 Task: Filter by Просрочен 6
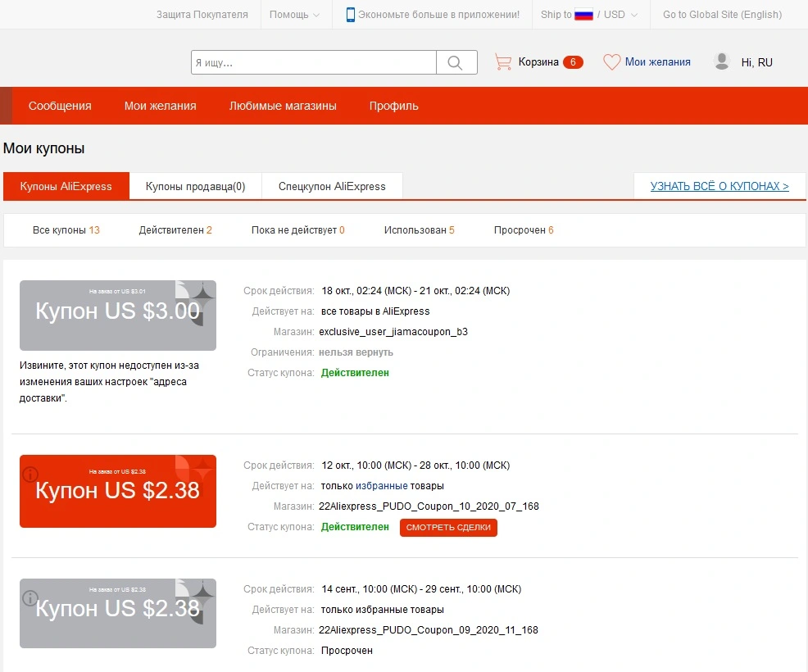(x=524, y=229)
